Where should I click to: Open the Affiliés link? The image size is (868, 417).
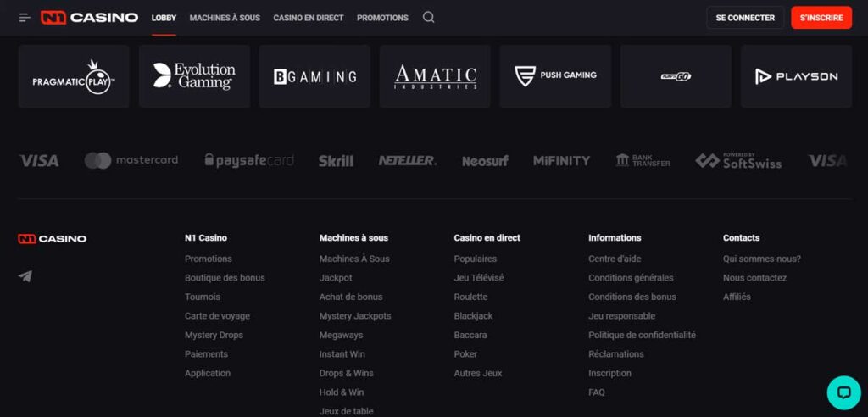click(x=737, y=297)
